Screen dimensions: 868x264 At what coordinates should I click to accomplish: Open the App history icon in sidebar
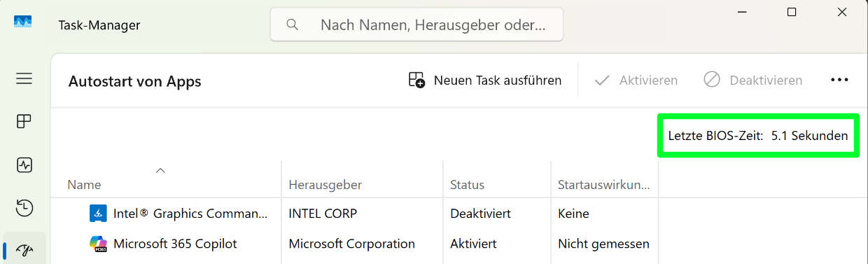(x=24, y=208)
